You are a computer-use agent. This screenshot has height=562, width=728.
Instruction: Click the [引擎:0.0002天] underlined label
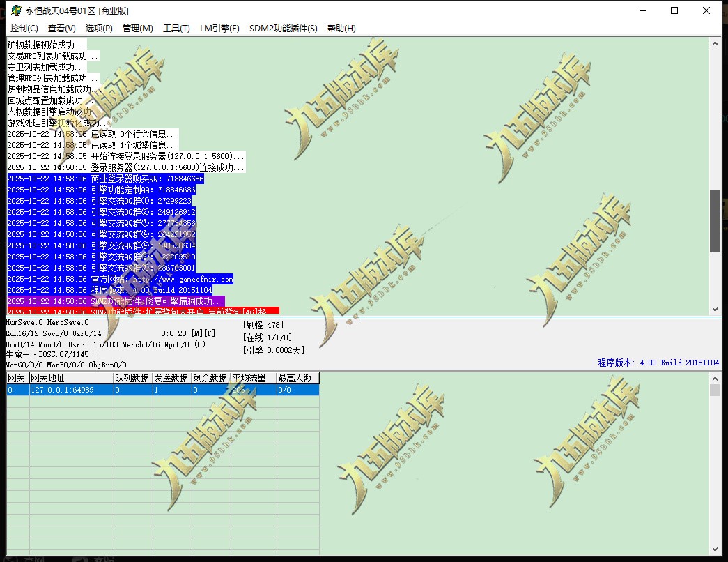(274, 350)
